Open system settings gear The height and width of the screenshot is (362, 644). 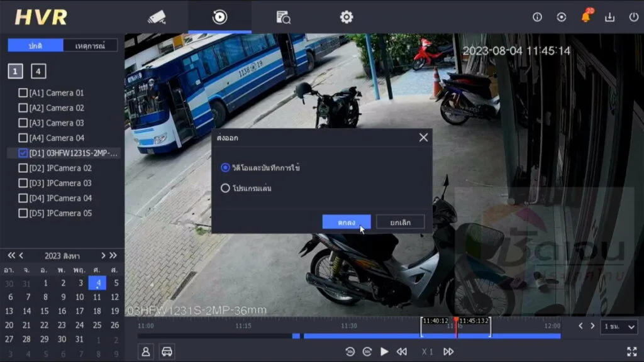pyautogui.click(x=345, y=17)
